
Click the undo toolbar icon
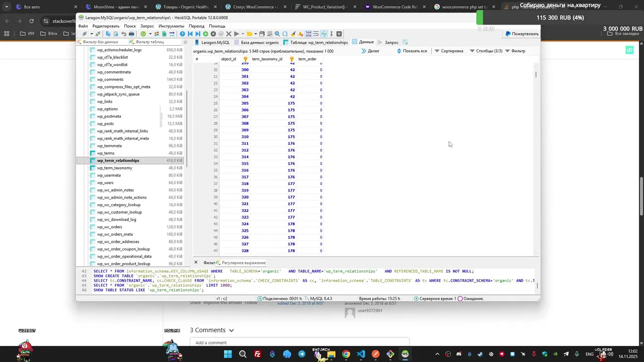click(124, 34)
